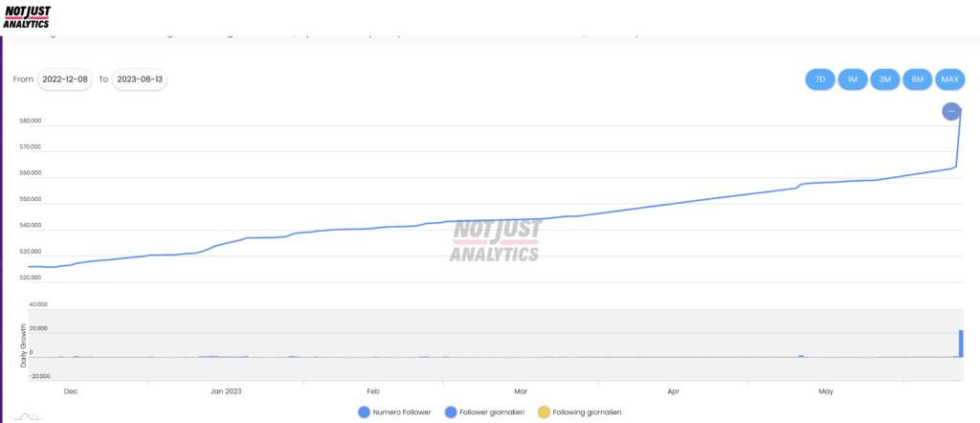Click the Not Just Analytics logo
Screen dimensions: 980x423
click(27, 16)
